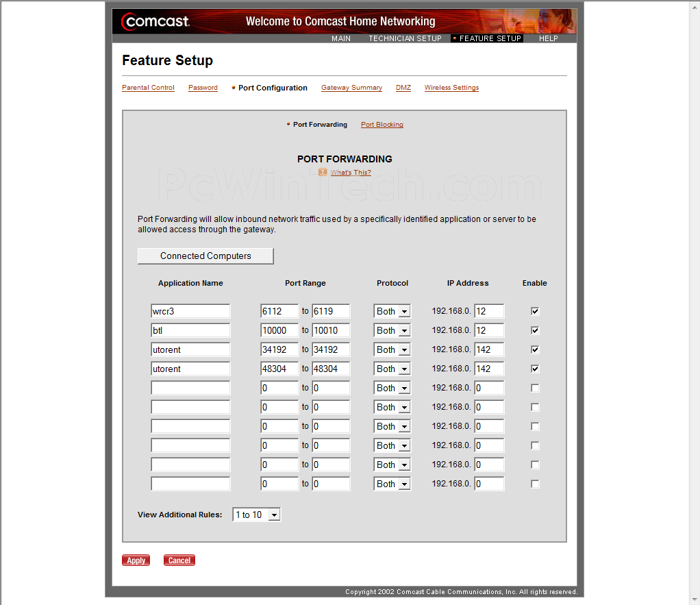Disable the utorent 48304 port rule checkbox
This screenshot has width=700, height=605.
(535, 369)
